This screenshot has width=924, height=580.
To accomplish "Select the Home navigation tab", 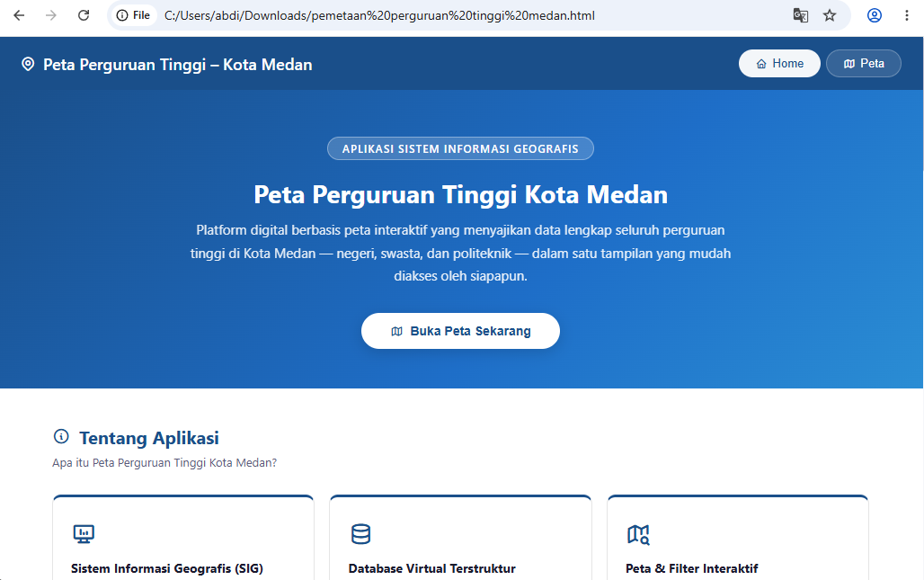I will tap(779, 63).
